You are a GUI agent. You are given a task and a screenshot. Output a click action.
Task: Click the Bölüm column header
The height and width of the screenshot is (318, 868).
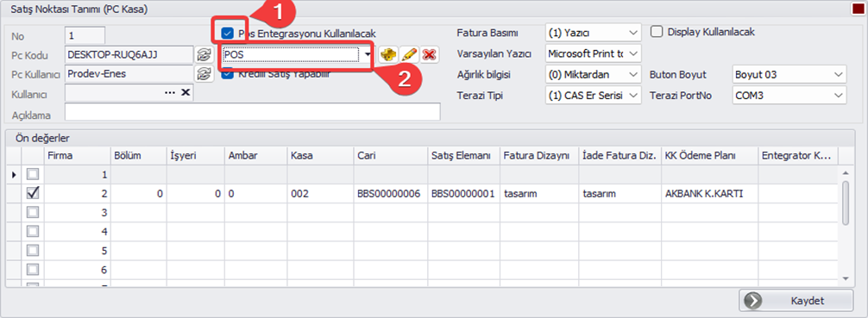139,156
